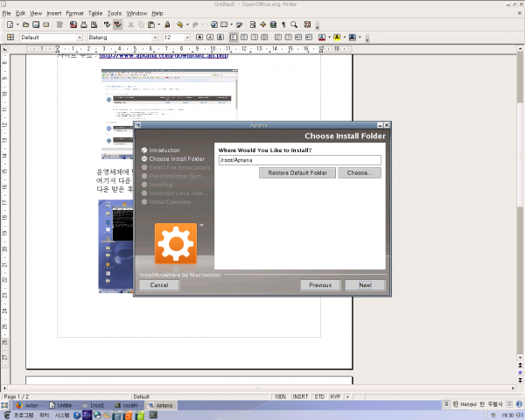Center the paragraph alignment
The width and height of the screenshot is (525, 420).
244,37
